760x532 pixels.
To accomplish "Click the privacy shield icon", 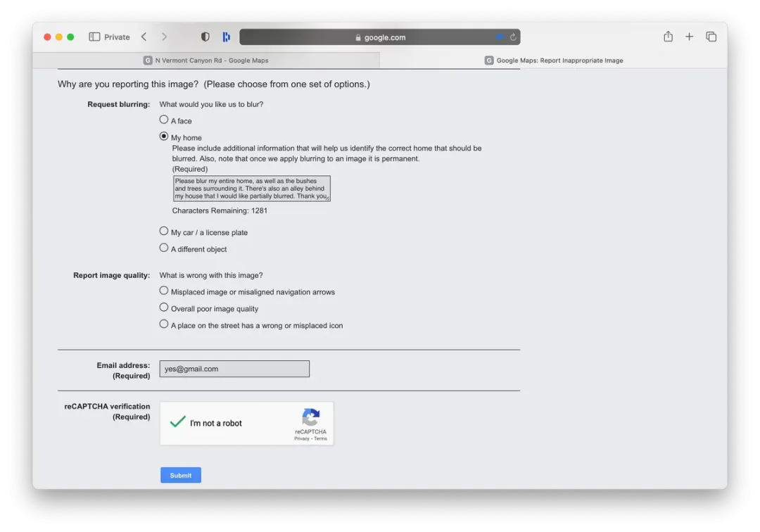I will (x=205, y=37).
